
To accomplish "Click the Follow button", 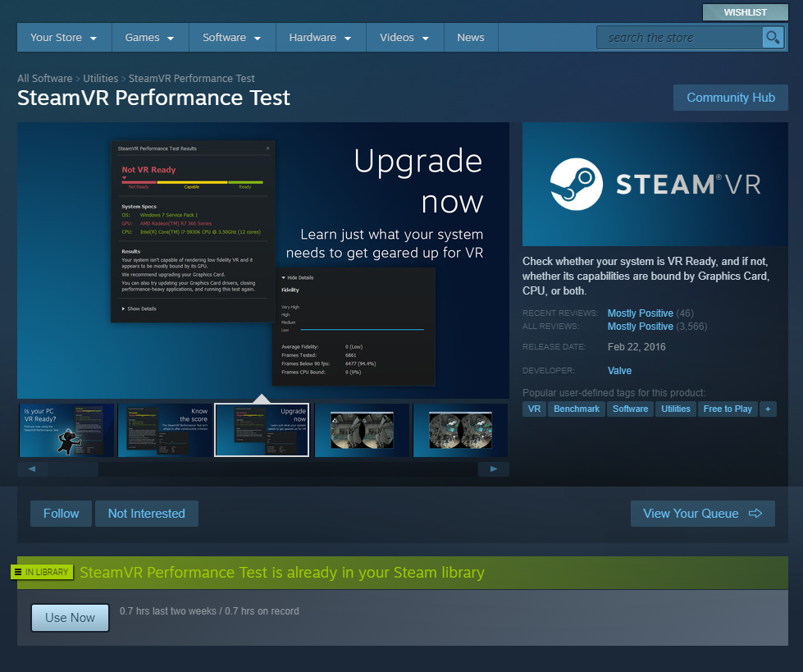I will coord(61,513).
